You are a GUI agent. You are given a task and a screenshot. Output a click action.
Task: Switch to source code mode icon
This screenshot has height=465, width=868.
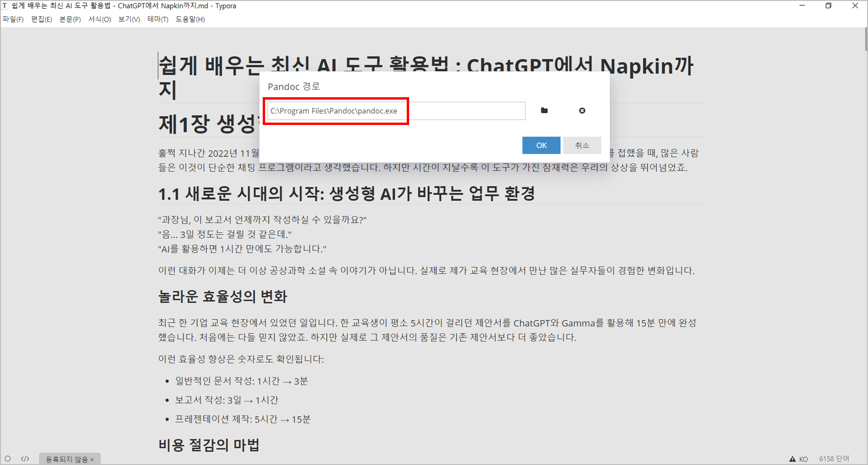pos(25,459)
